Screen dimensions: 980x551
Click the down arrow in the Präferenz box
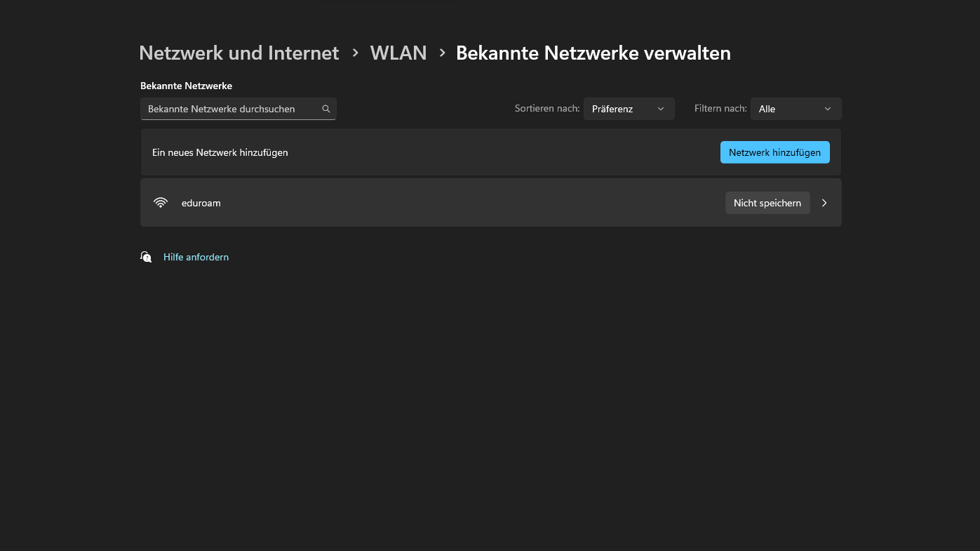[x=661, y=109]
